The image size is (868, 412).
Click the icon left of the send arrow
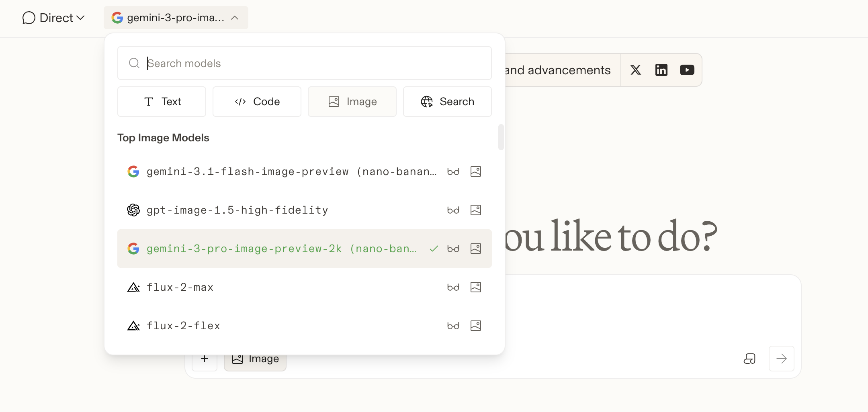pos(749,359)
